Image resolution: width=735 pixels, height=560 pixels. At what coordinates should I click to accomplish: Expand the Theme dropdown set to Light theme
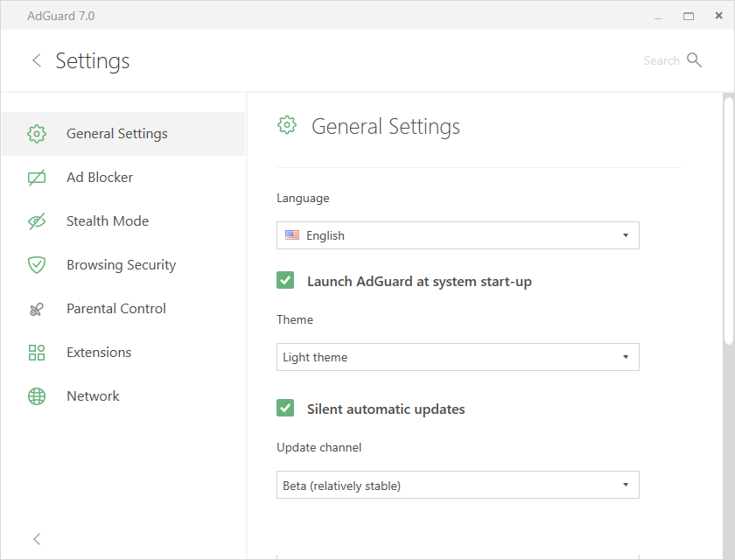[x=458, y=357]
